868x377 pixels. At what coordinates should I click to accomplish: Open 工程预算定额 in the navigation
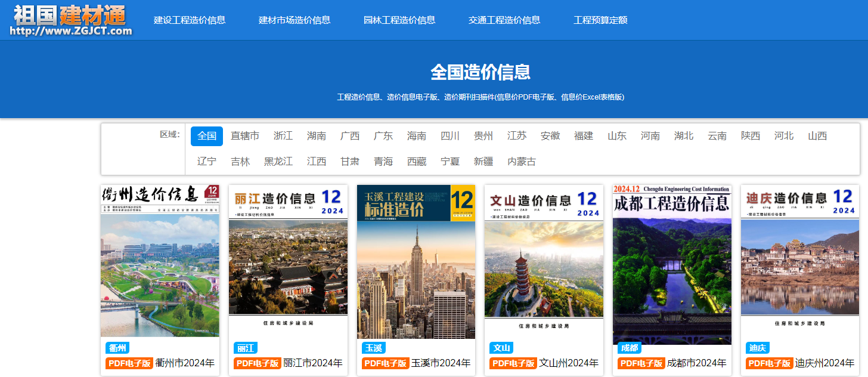(600, 20)
